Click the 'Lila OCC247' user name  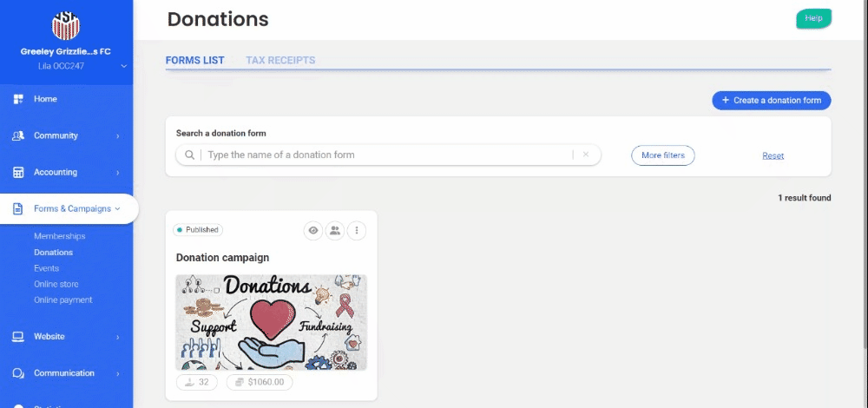click(62, 67)
